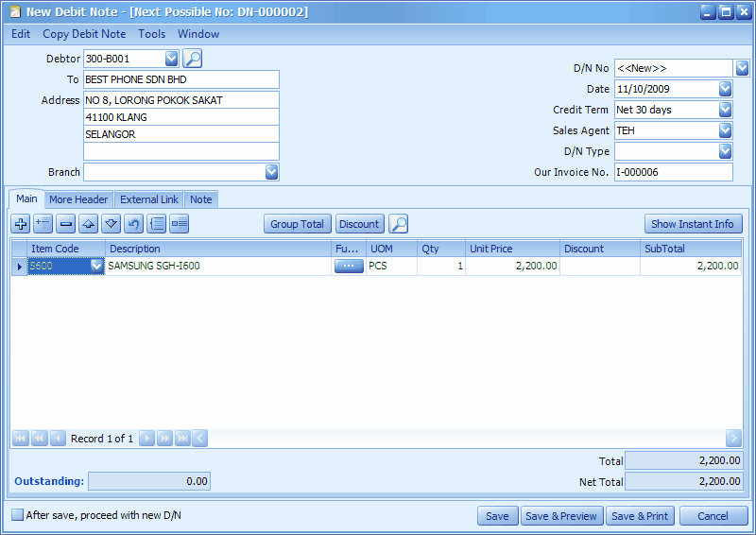Click the Item Code column header
The height and width of the screenshot is (535, 756).
[x=66, y=249]
